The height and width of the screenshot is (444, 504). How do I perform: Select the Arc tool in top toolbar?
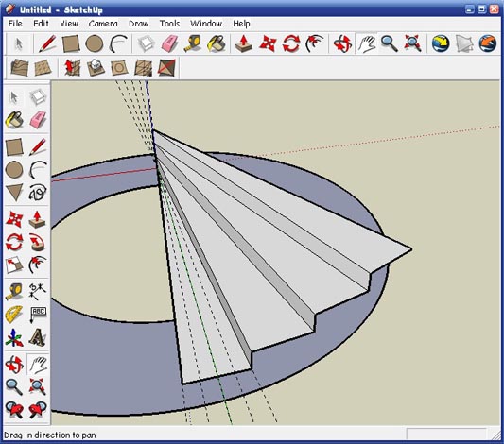tap(118, 43)
